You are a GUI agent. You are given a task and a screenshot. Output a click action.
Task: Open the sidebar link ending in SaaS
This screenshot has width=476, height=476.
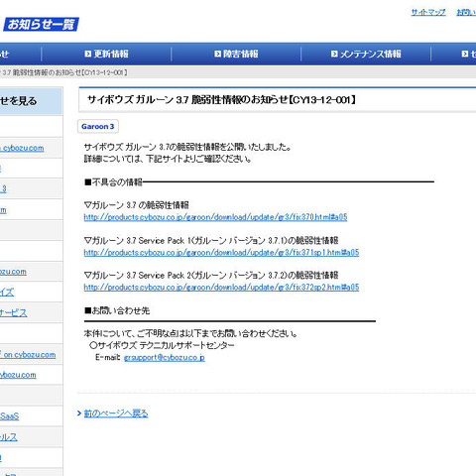[x=9, y=416]
